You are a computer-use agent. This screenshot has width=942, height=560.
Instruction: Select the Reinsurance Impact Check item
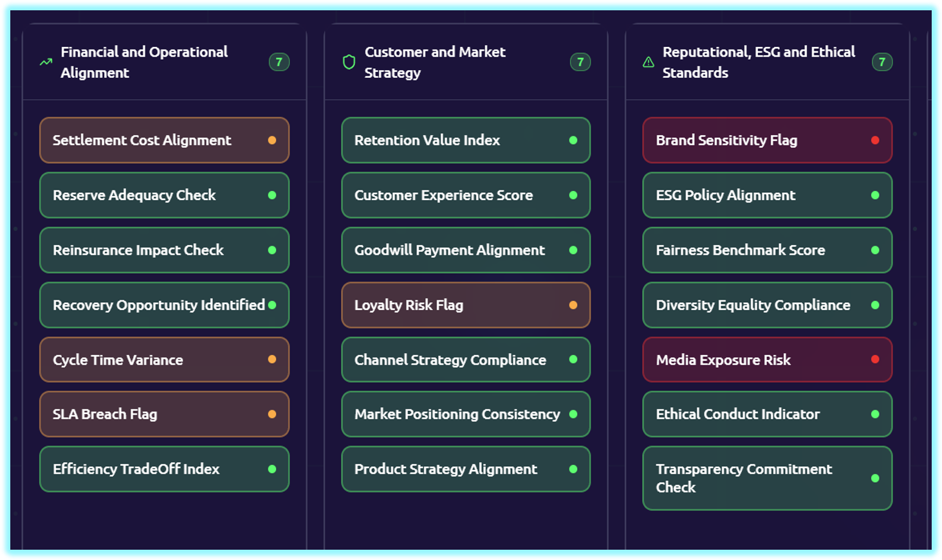coord(164,250)
